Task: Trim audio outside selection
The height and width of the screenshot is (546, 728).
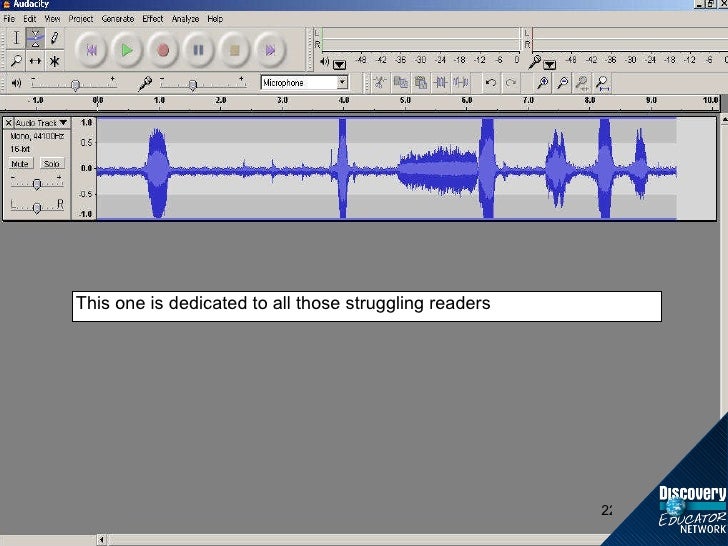Action: pyautogui.click(x=441, y=83)
